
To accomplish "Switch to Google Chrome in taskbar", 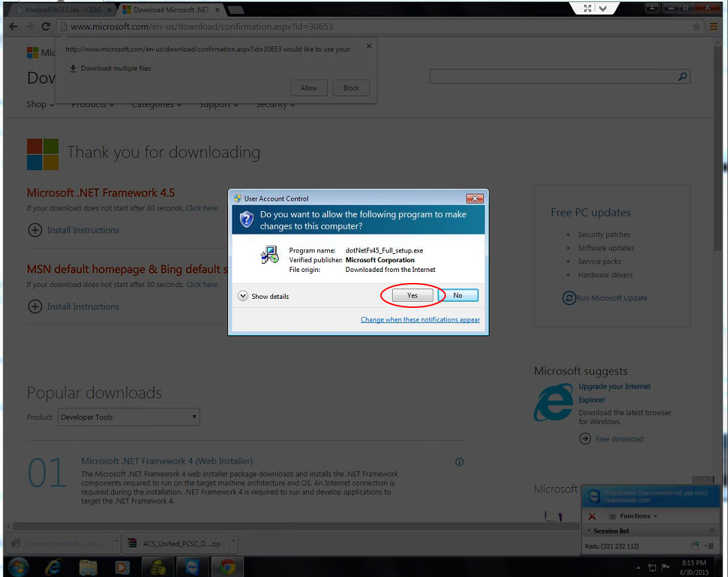I will tap(227, 567).
